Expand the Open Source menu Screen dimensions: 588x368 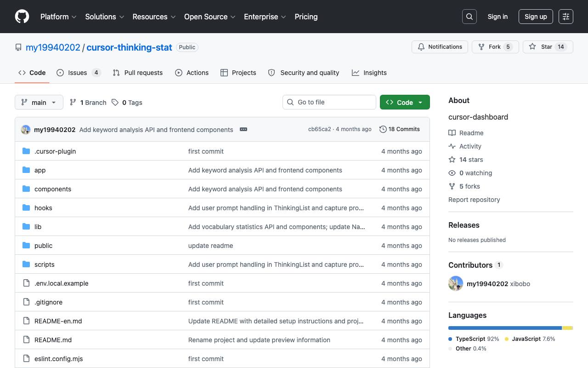[210, 17]
